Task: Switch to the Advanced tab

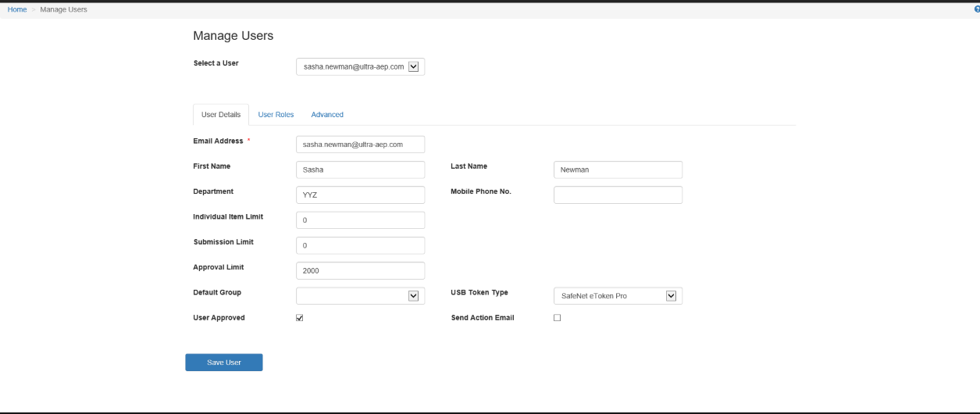Action: tap(327, 115)
